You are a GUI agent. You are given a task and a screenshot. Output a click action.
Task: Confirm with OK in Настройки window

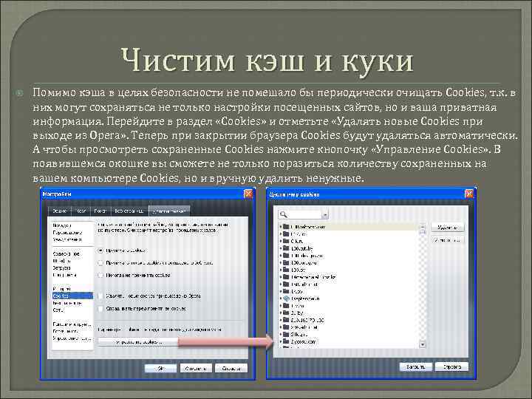pos(160,368)
